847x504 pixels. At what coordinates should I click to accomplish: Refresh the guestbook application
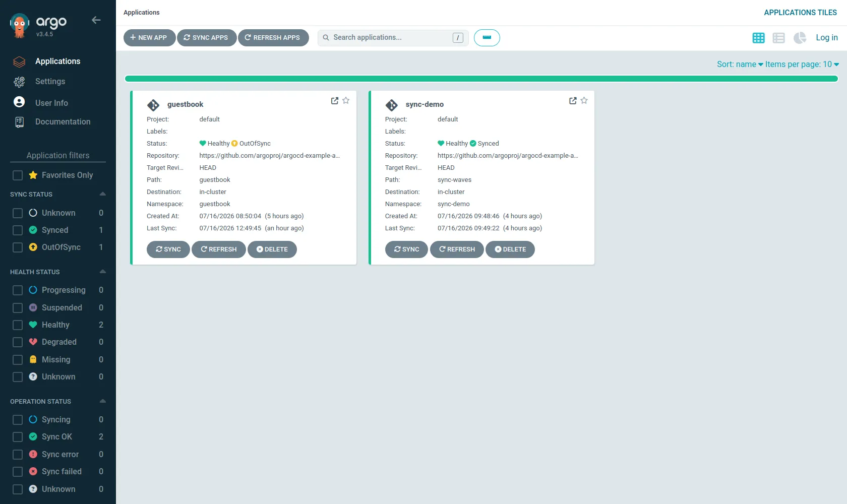coord(219,249)
